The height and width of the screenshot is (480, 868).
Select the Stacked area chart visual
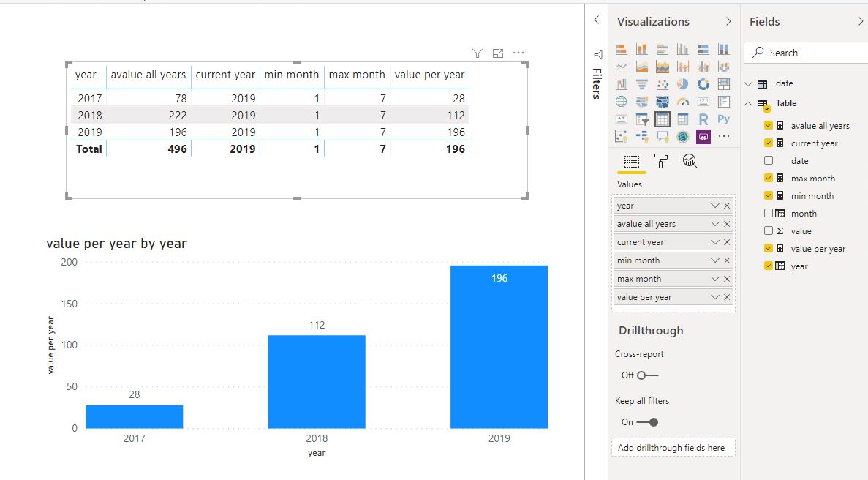click(662, 67)
